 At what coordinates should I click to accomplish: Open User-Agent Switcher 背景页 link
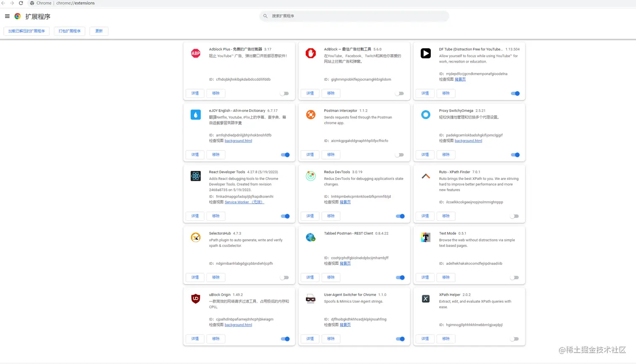(345, 325)
